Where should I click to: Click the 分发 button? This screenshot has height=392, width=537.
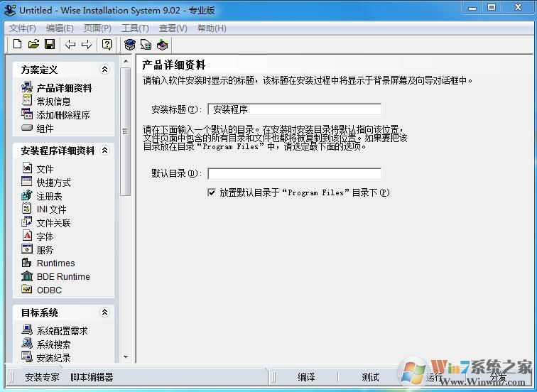(499, 377)
